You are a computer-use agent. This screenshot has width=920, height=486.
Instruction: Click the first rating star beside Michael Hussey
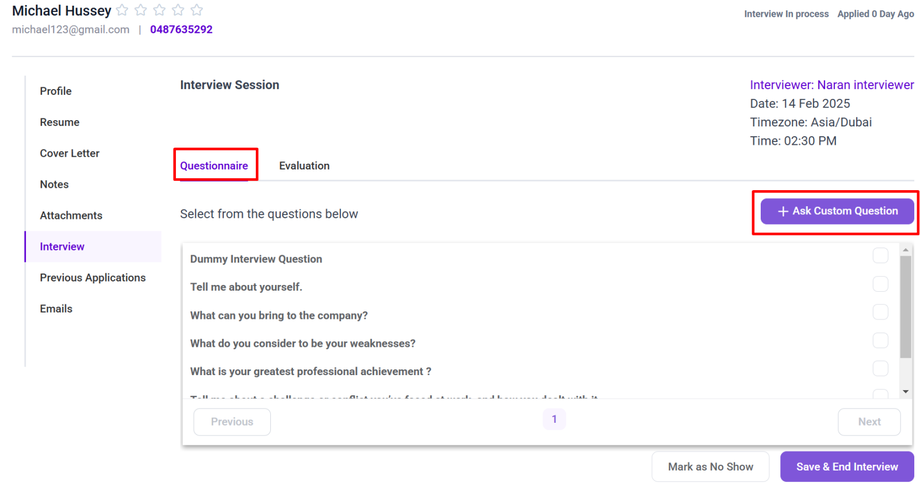[122, 10]
